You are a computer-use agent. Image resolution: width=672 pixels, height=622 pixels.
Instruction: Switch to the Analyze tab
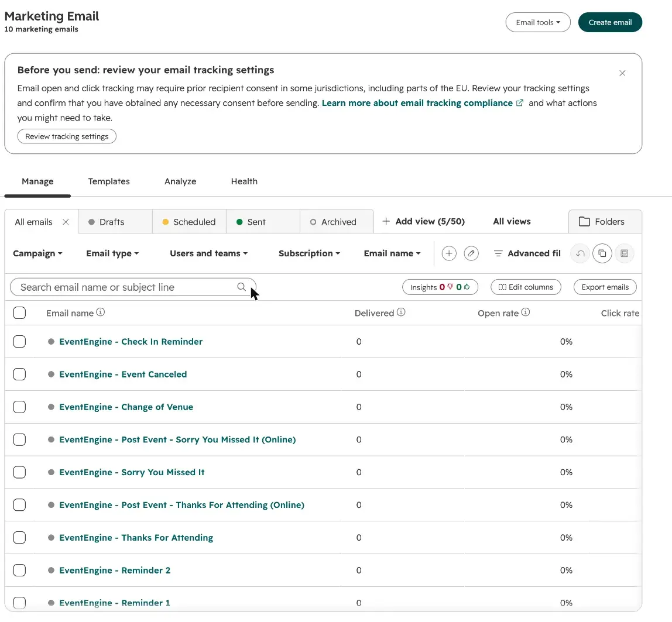point(180,181)
